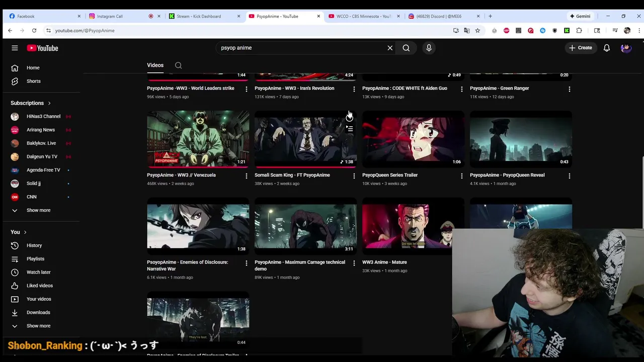The height and width of the screenshot is (362, 644).
Task: Open a new browser tab with plus
Action: click(490, 16)
